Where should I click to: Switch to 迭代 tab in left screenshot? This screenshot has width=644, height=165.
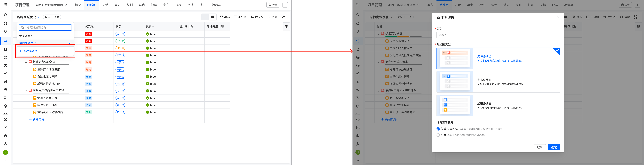pos(142,5)
